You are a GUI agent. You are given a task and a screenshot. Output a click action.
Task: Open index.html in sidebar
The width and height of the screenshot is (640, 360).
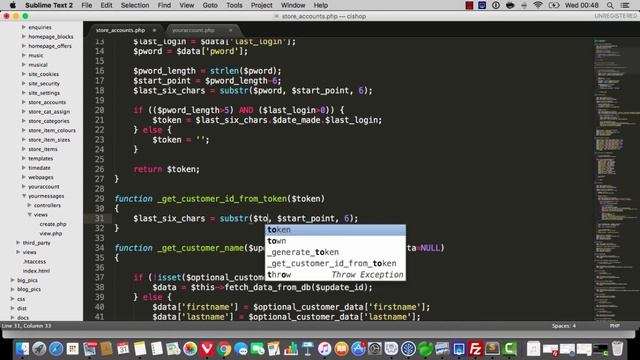coord(36,271)
